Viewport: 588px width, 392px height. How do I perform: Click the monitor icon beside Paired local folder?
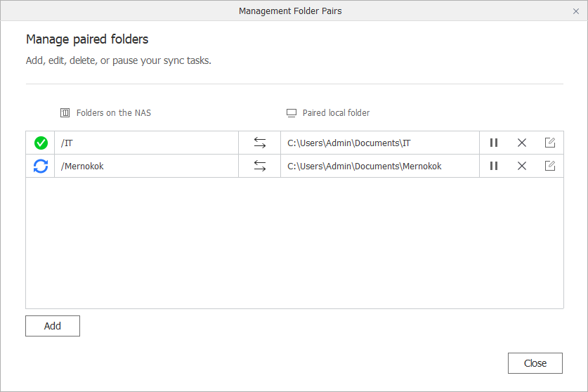(292, 112)
